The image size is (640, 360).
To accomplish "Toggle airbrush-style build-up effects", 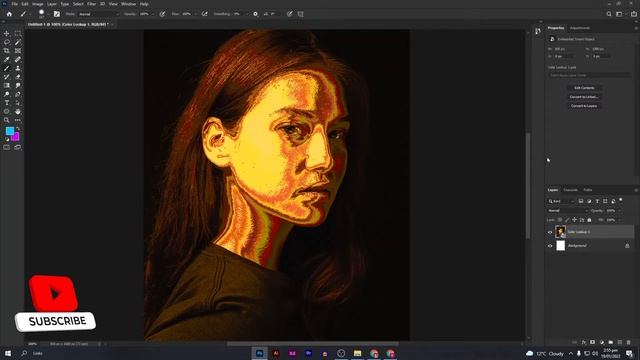I will (204, 14).
